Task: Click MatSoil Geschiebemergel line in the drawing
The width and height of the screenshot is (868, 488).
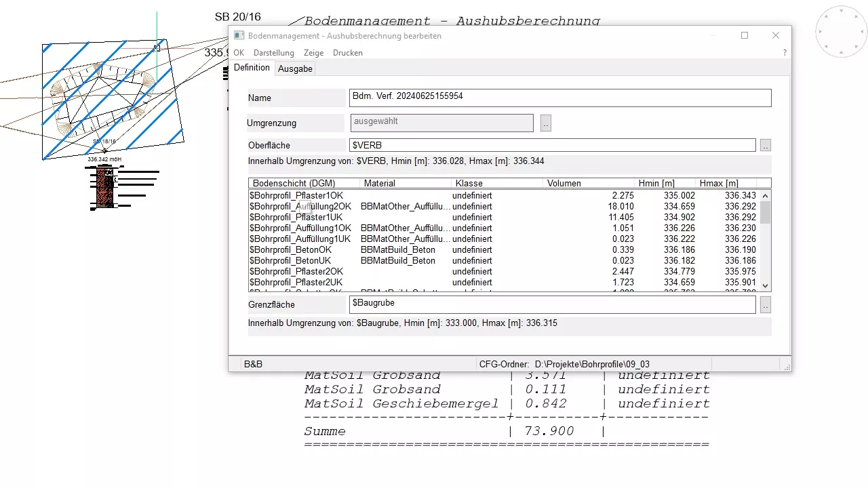Action: coord(507,403)
